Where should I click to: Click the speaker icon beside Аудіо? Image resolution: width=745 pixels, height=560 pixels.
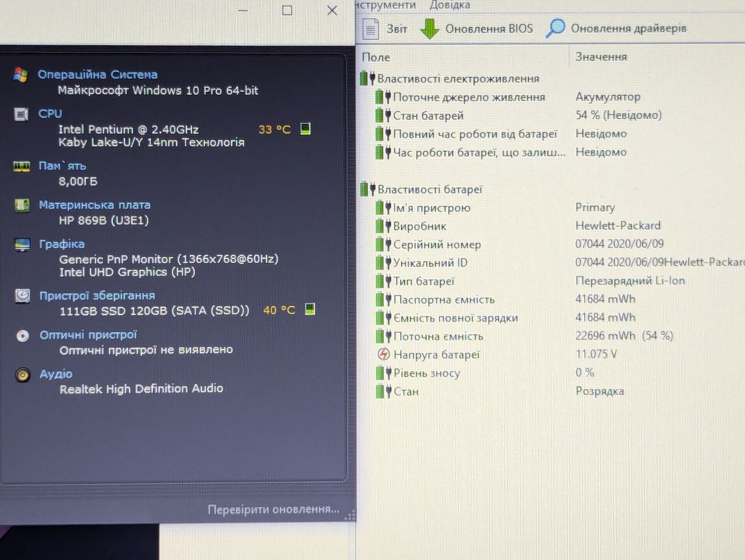tap(23, 375)
